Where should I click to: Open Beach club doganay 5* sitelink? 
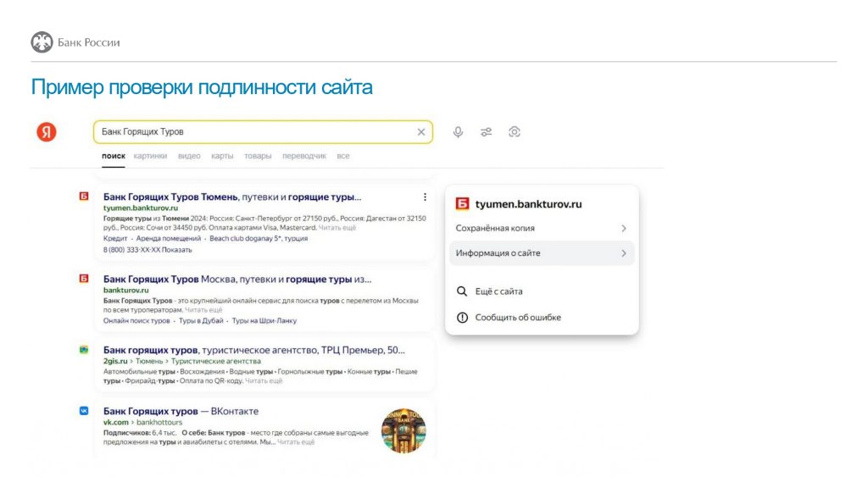coord(259,238)
